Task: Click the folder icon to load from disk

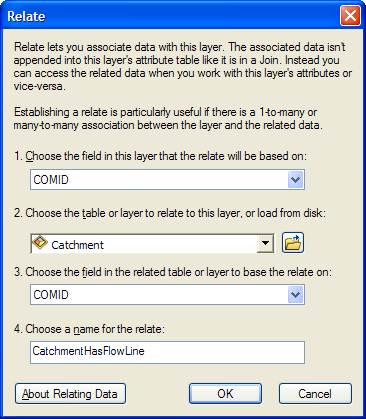Action: [x=293, y=243]
